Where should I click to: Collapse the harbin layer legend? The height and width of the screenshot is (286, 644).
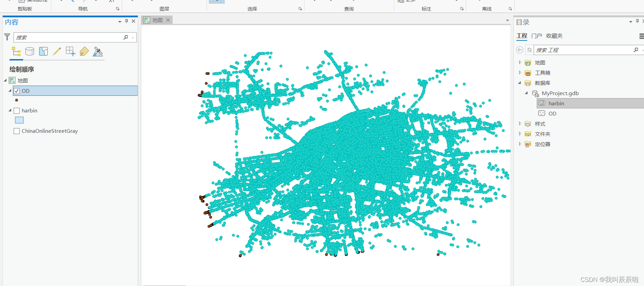coord(10,110)
